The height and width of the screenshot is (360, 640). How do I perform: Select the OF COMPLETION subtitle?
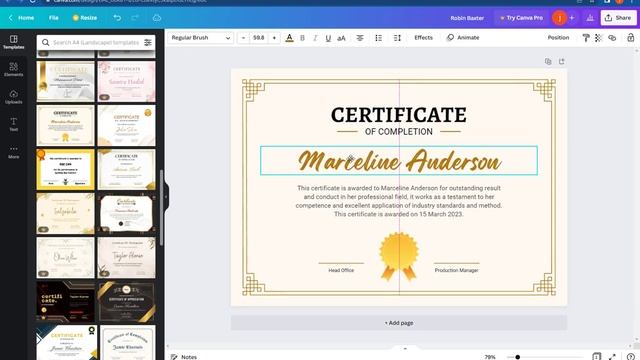(x=399, y=132)
